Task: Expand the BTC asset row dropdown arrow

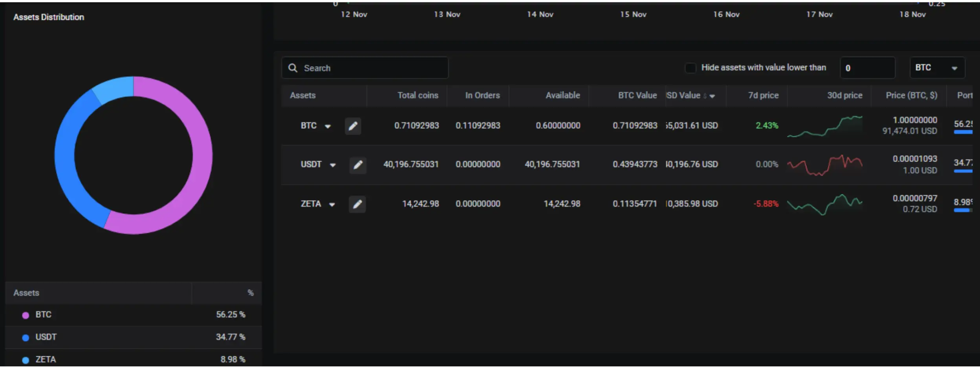Action: point(328,126)
